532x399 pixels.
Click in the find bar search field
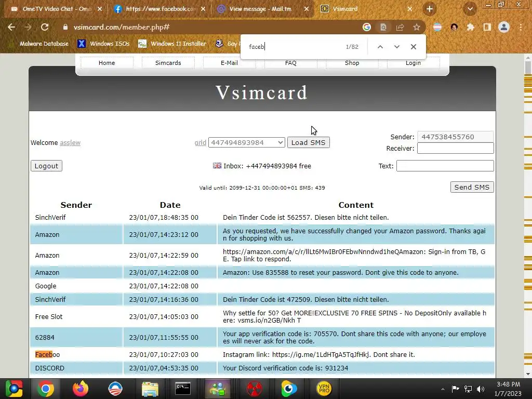click(294, 47)
